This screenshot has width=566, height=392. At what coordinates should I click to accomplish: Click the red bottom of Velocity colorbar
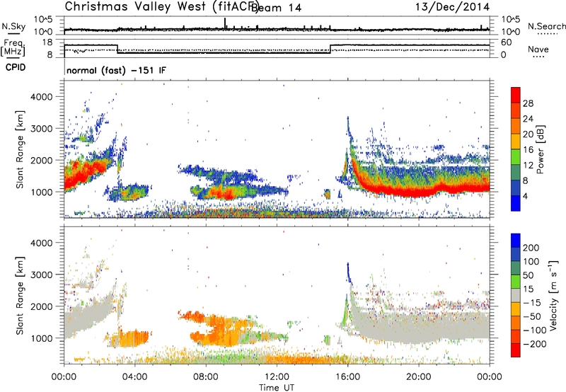(x=516, y=350)
